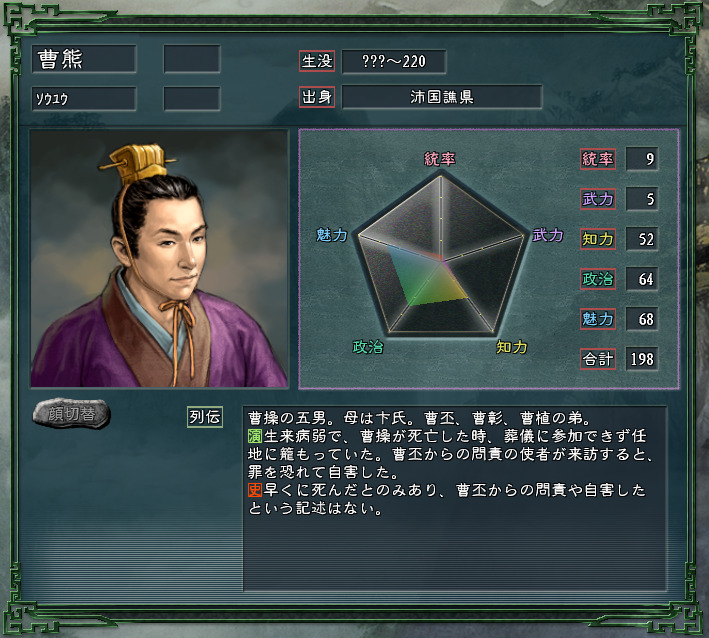Click the 武力 stat label box
The height and width of the screenshot is (638, 709).
[598, 199]
